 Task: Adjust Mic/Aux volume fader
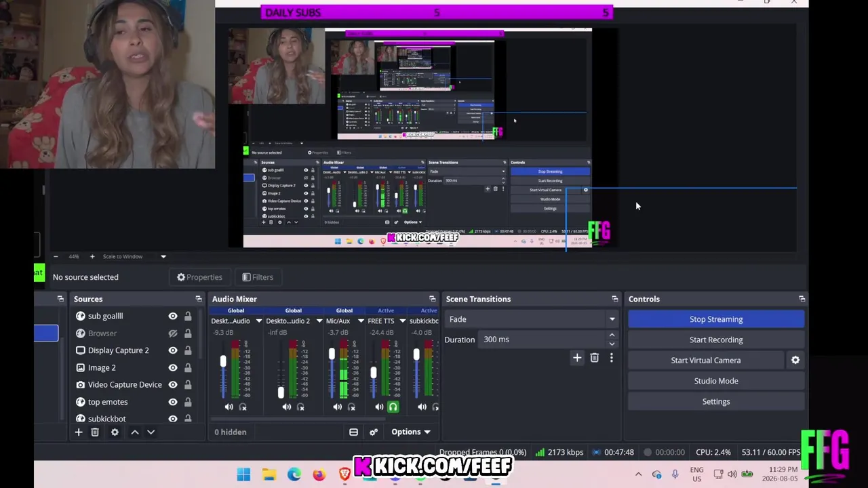332,354
